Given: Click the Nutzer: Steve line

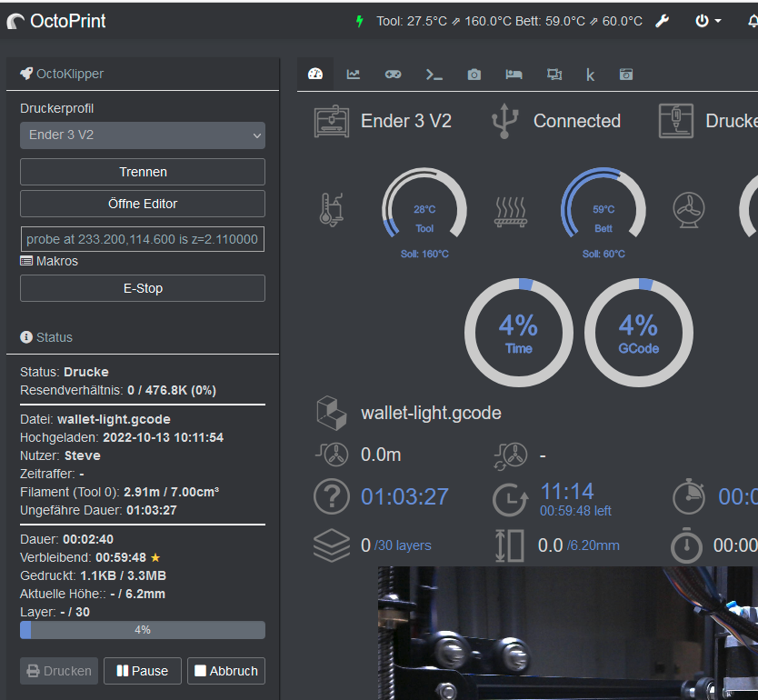Looking at the screenshot, I should click(x=60, y=455).
